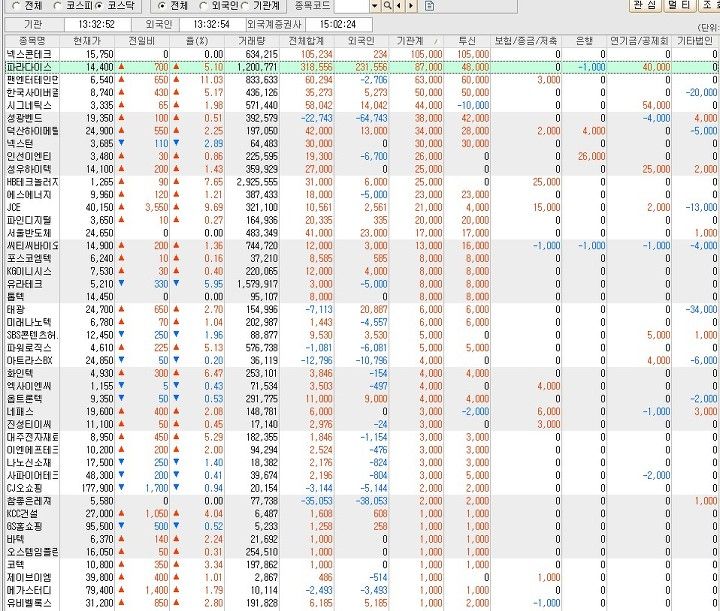Sort by 외국인 column header
The image size is (720, 611).
click(361, 41)
